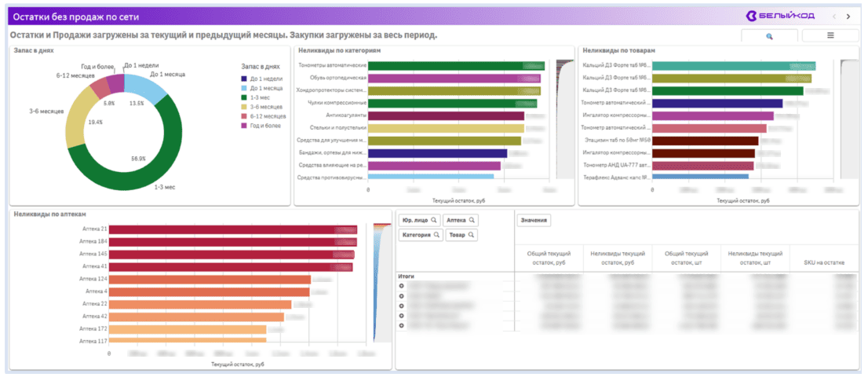The height and width of the screenshot is (381, 868).
Task: Expand the last row in pivot table
Action: pos(401,325)
